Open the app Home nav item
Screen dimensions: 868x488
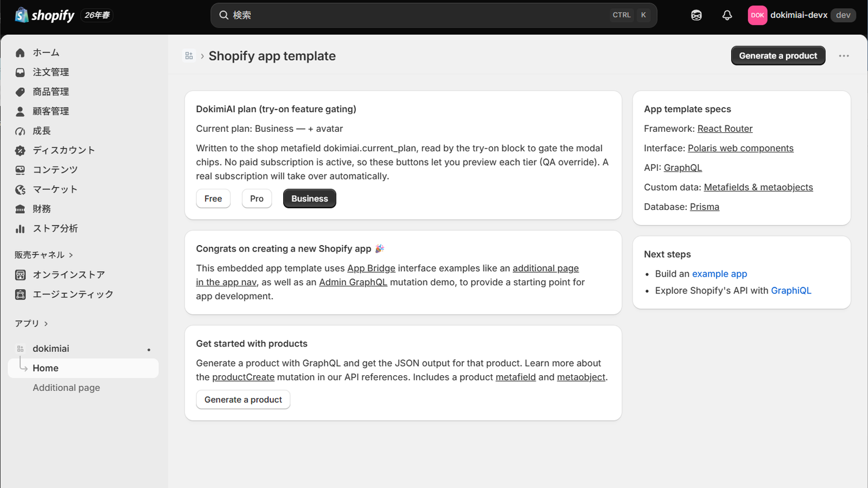pos(84,368)
